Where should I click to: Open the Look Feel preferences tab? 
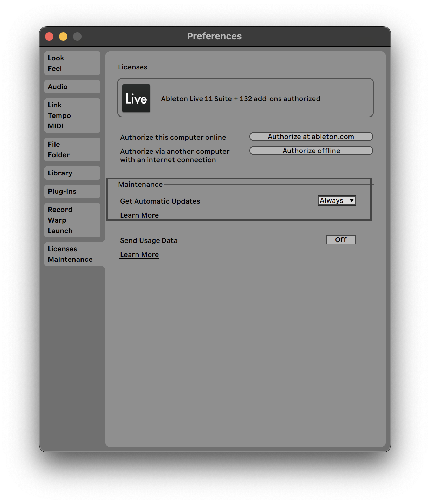click(x=72, y=63)
